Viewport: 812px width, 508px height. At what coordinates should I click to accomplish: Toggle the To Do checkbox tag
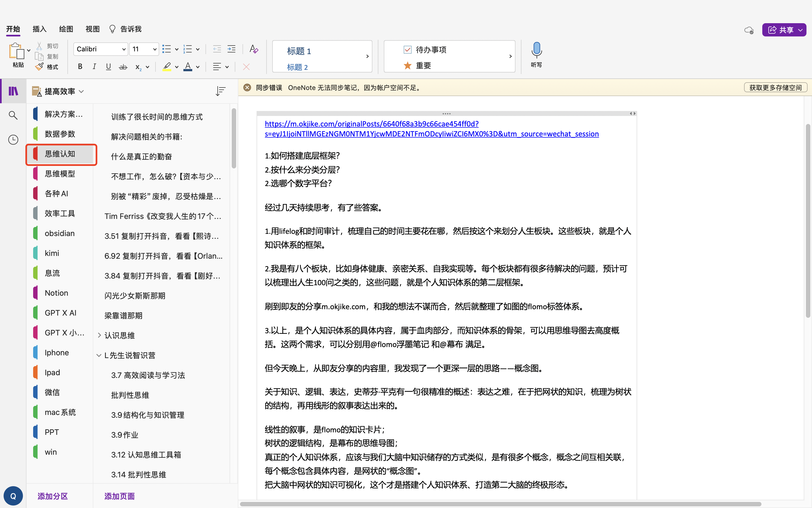click(407, 50)
